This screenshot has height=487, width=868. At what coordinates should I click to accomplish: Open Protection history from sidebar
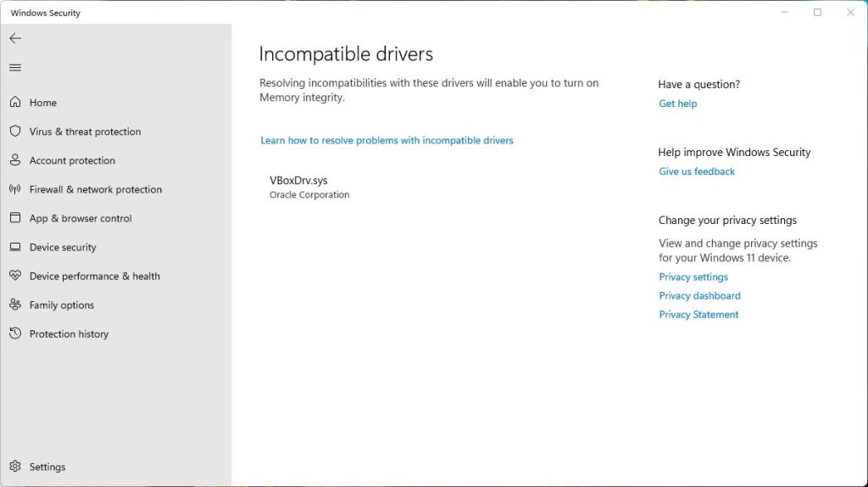pos(69,333)
